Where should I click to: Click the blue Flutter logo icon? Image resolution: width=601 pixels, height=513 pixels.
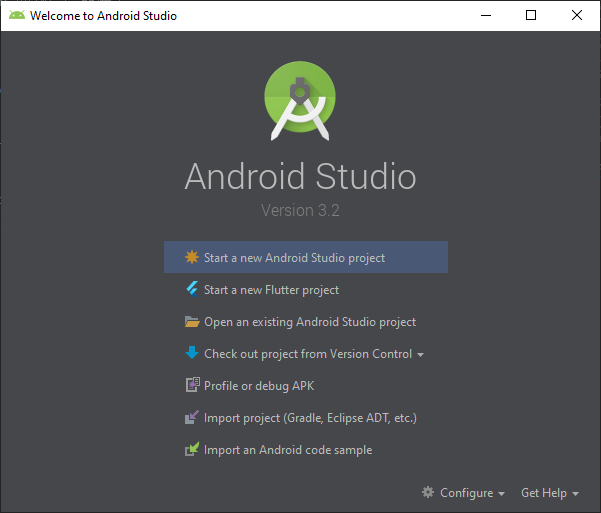tap(192, 289)
